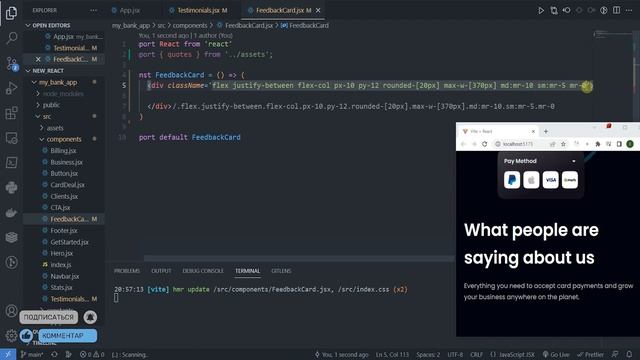This screenshot has height=360, width=640.
Task: Open CTA.jsx in file tree
Action: tap(60, 208)
